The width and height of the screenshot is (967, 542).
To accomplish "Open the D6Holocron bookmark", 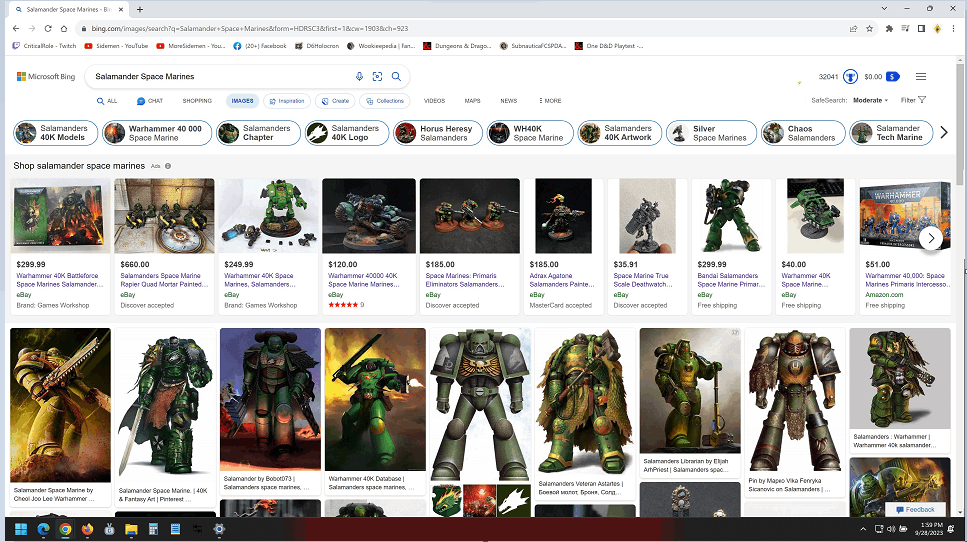I will (317, 46).
